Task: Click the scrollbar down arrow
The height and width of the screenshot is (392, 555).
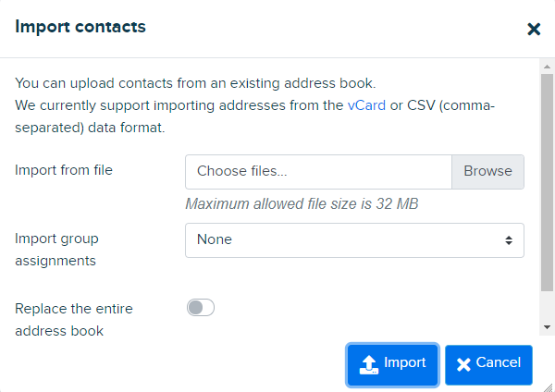Action: pyautogui.click(x=548, y=327)
